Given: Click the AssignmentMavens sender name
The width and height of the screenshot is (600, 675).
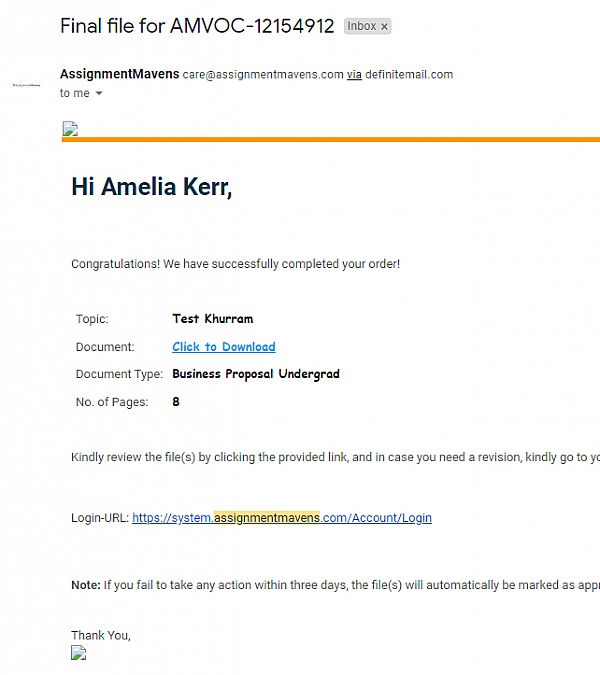Looking at the screenshot, I should tap(120, 74).
